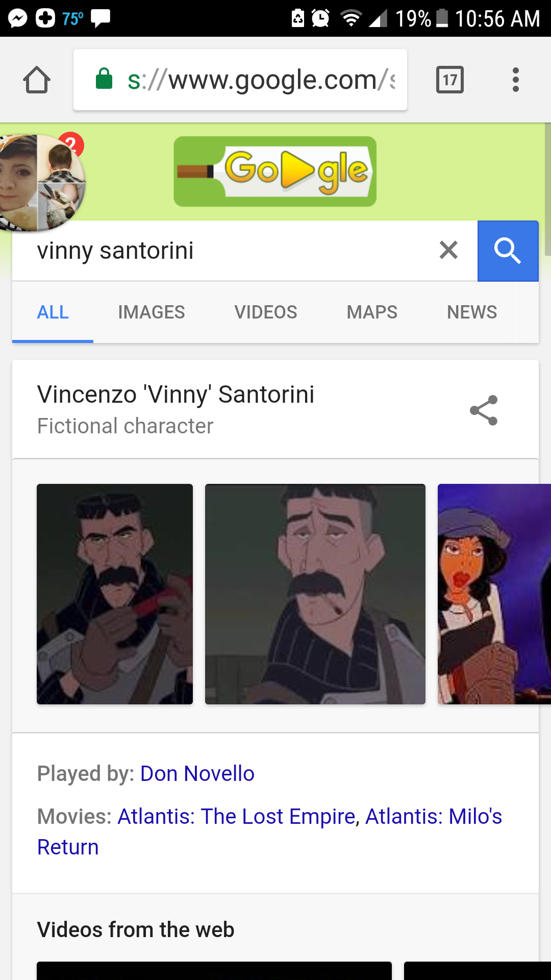Switch to the Images tab
Screen dimensions: 551x980
pyautogui.click(x=152, y=312)
